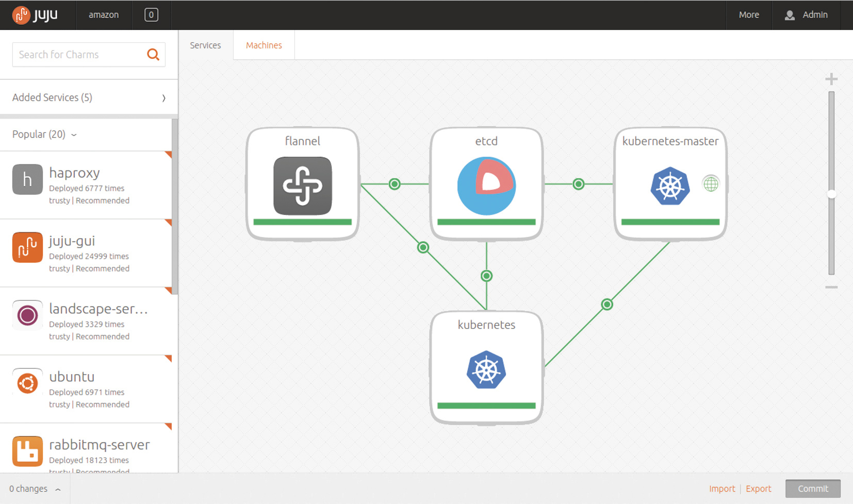Viewport: 853px width, 504px height.
Task: Click the kubernetes-master helm icon
Action: [x=670, y=186]
